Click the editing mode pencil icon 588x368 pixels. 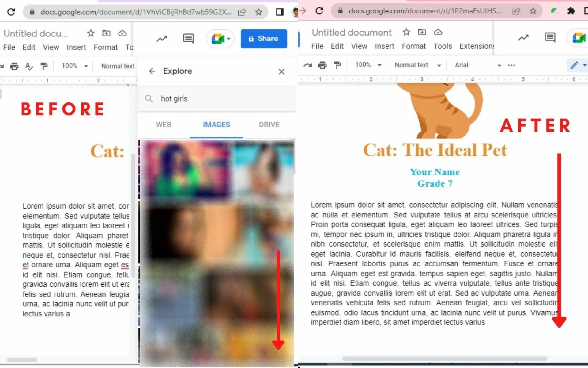pyautogui.click(x=575, y=65)
